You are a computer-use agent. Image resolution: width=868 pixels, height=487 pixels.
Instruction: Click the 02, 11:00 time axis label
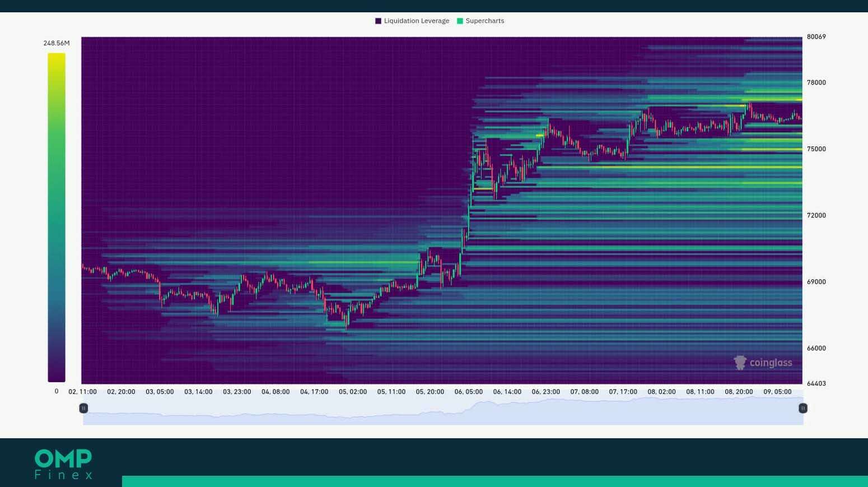coord(82,392)
